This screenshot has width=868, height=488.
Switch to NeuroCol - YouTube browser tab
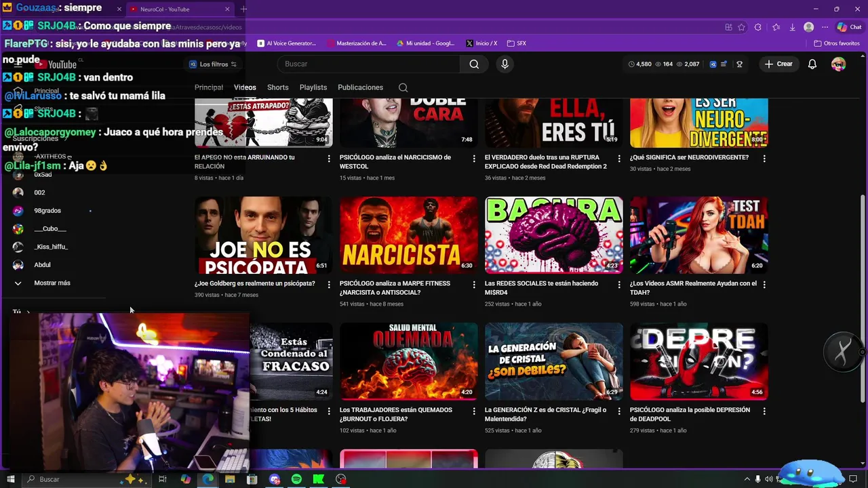(x=180, y=9)
